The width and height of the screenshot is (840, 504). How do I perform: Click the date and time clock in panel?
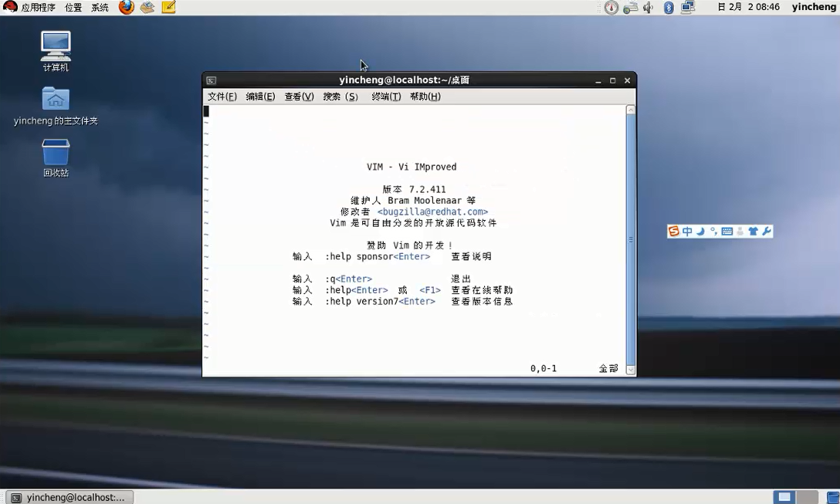pyautogui.click(x=748, y=7)
